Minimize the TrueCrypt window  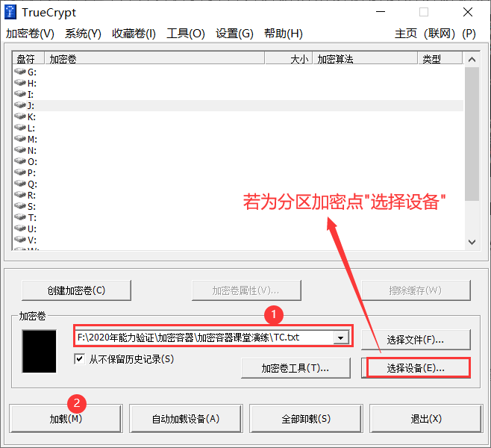click(381, 12)
